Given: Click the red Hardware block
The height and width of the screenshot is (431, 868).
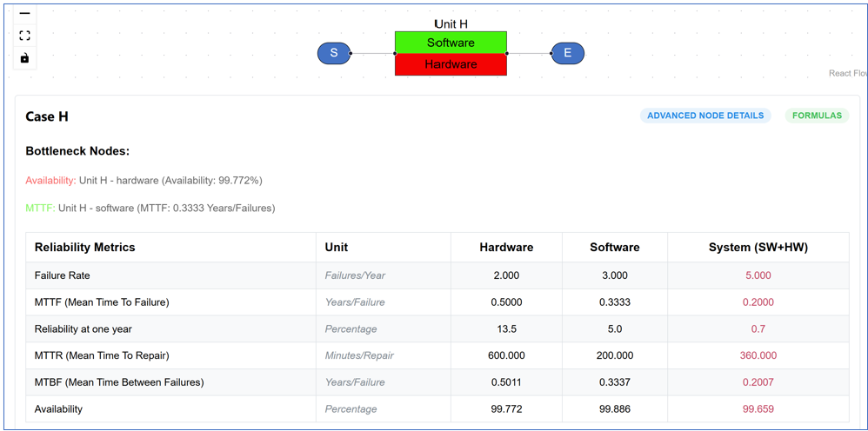Looking at the screenshot, I should 451,64.
